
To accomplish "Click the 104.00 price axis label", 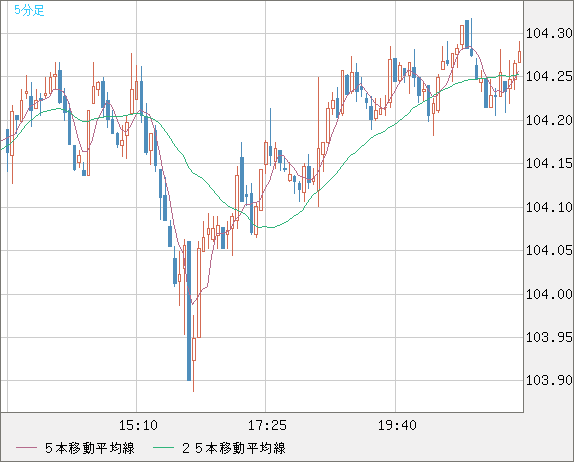I will coord(549,294).
